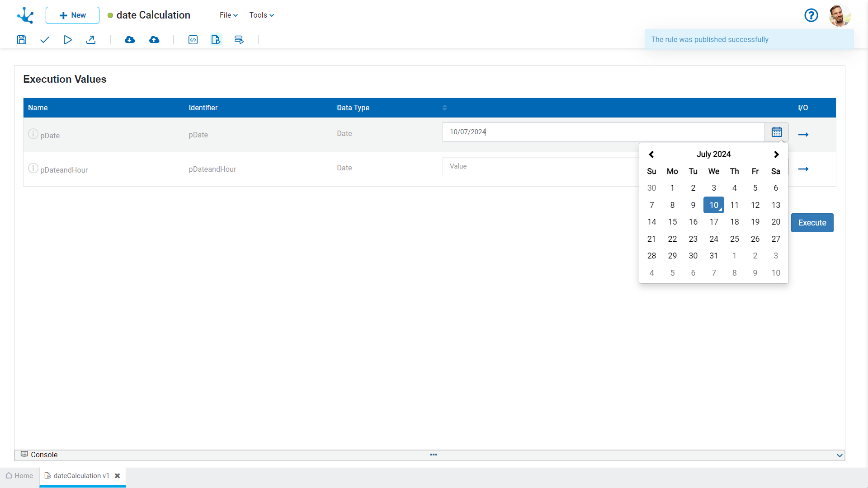Expand the Console panel chevron
Viewport: 868px width, 488px height.
(840, 455)
